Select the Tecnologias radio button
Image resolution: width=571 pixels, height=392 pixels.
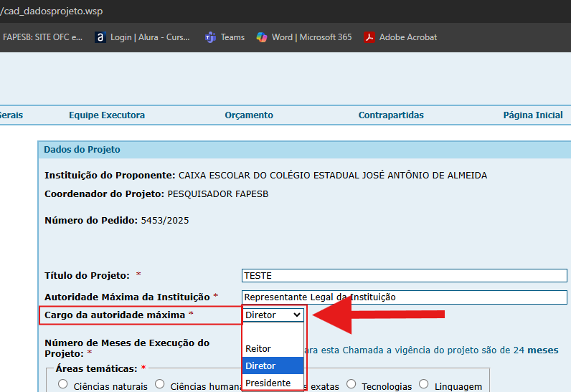[x=351, y=385]
